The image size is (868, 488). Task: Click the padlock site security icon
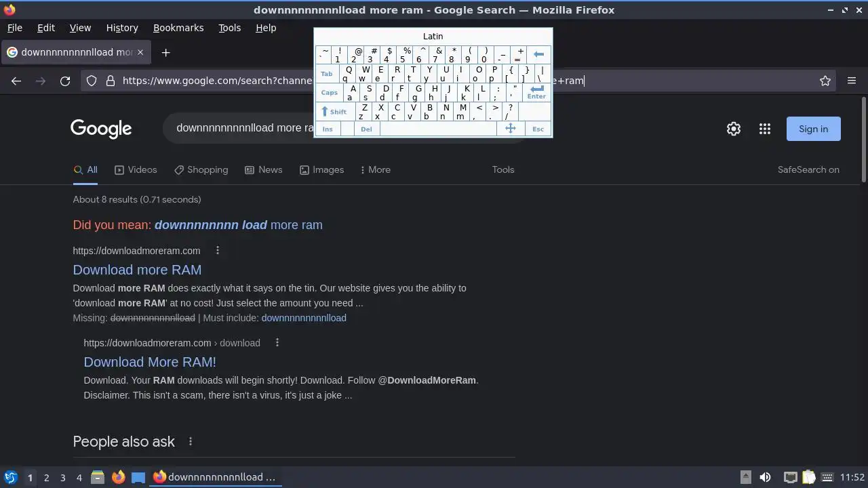111,81
